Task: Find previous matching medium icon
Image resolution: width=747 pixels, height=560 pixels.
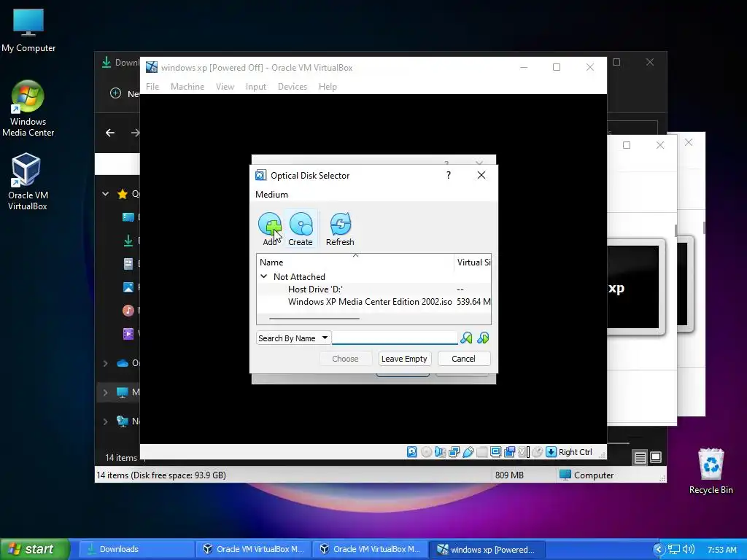Action: click(x=466, y=338)
